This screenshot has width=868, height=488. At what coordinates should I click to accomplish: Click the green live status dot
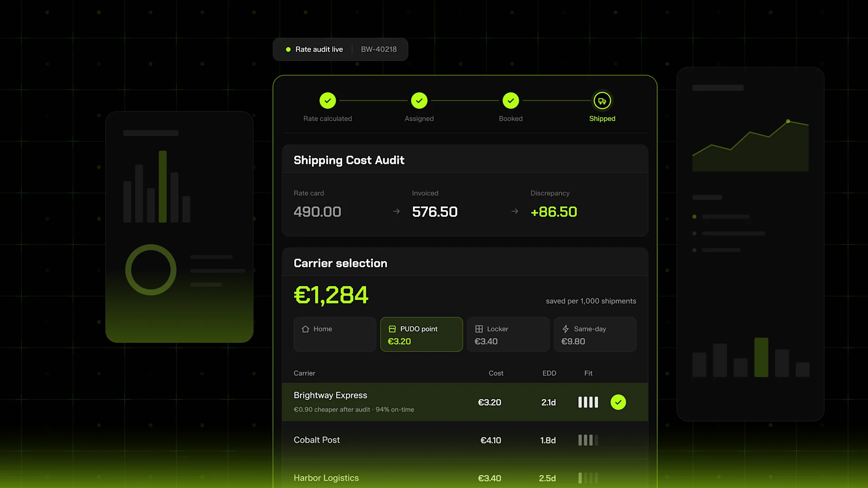288,50
